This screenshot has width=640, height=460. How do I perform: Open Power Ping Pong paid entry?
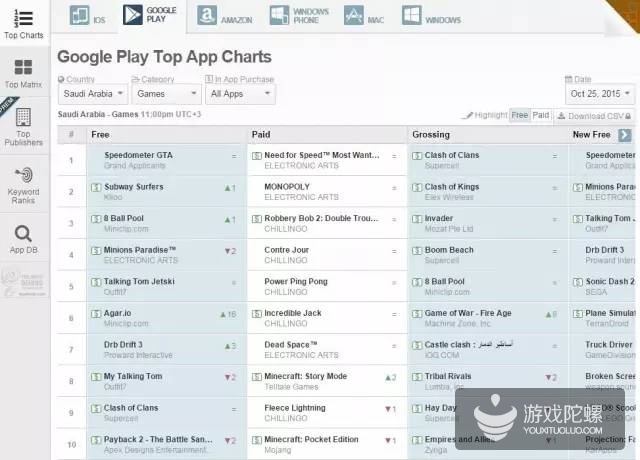click(x=296, y=281)
